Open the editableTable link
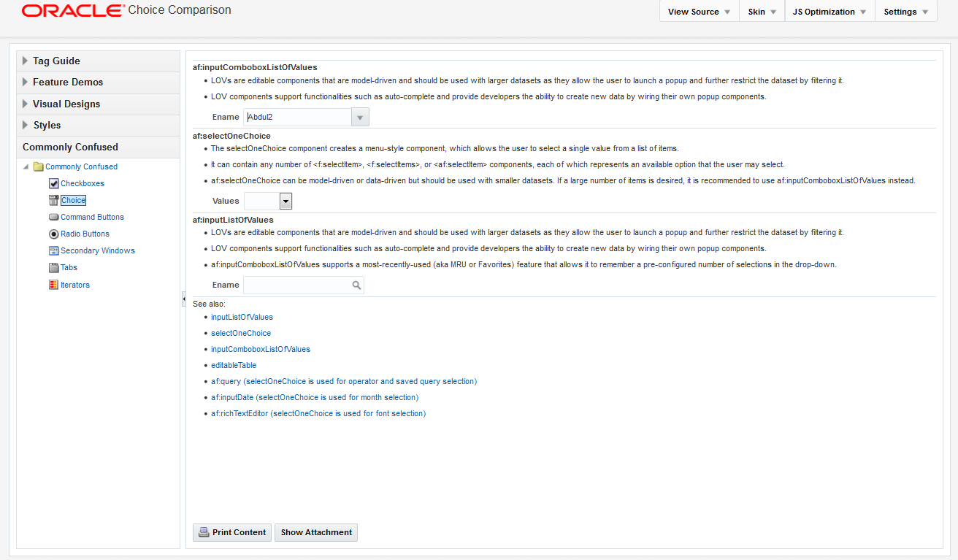 [x=234, y=365]
